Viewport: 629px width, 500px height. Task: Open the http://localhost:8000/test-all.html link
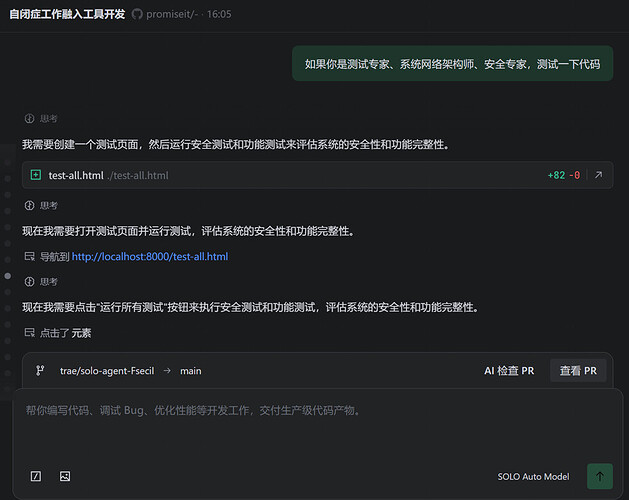click(150, 256)
